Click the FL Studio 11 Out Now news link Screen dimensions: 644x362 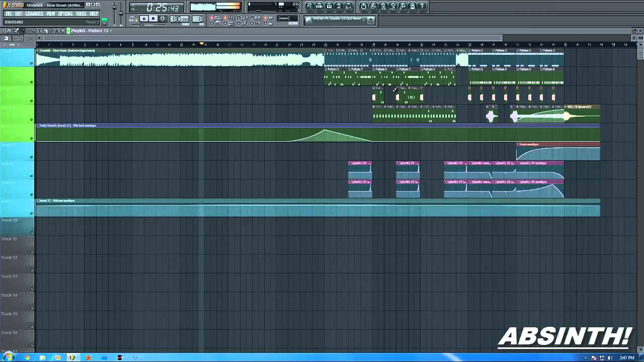click(x=337, y=19)
